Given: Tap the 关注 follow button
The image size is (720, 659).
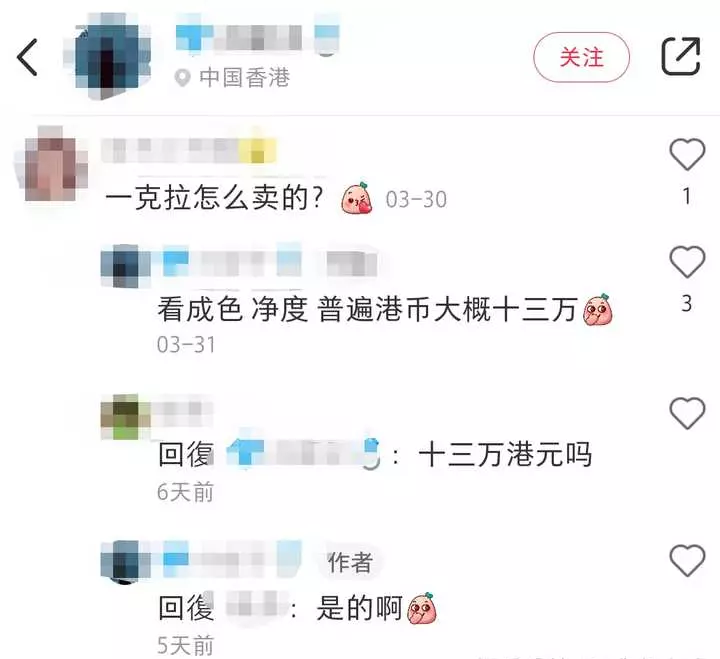Looking at the screenshot, I should (581, 57).
